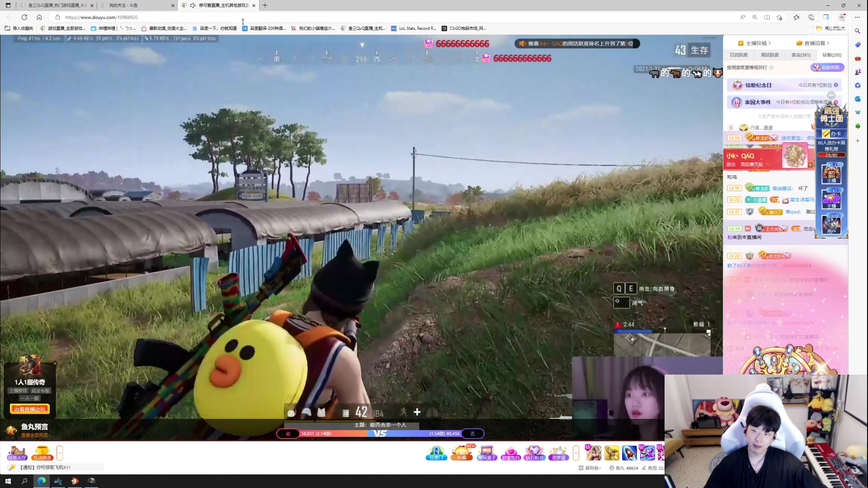Expand the gift bar chevron beside 造梦屋
The height and width of the screenshot is (488, 868).
point(576,453)
